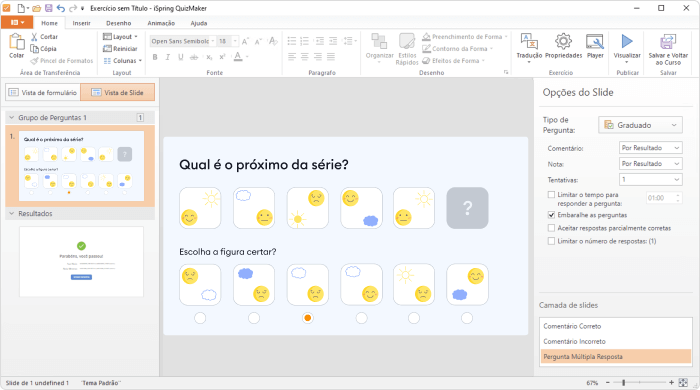Click Salvar e Voltar ao Curso
Image resolution: width=700 pixels, height=390 pixels.
(668, 49)
